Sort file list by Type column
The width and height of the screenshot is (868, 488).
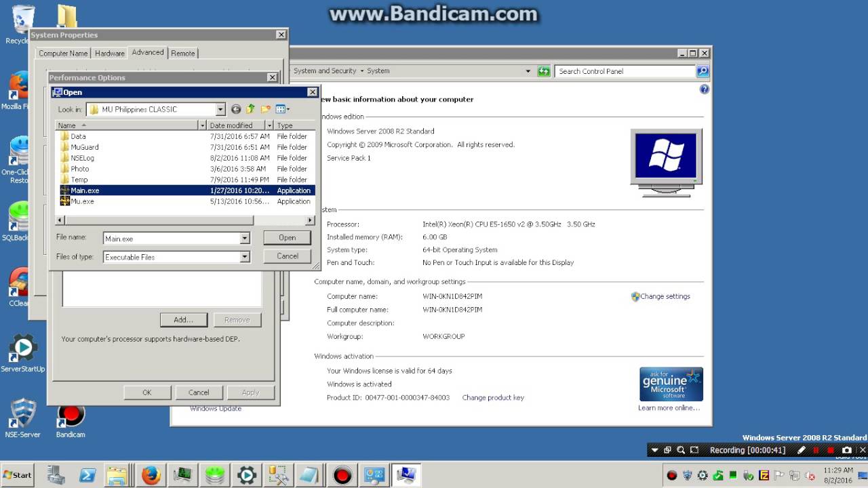click(295, 125)
